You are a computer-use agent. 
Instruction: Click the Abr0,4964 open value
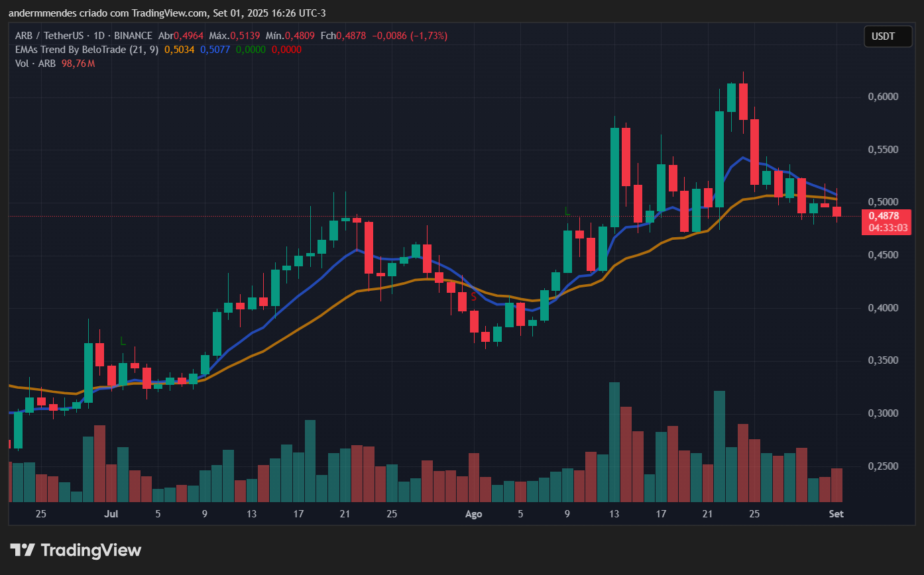point(182,36)
